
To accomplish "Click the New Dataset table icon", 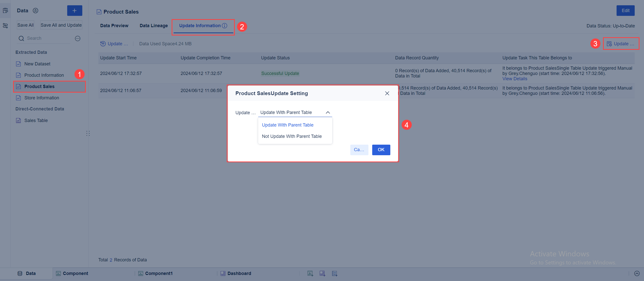I will [18, 64].
